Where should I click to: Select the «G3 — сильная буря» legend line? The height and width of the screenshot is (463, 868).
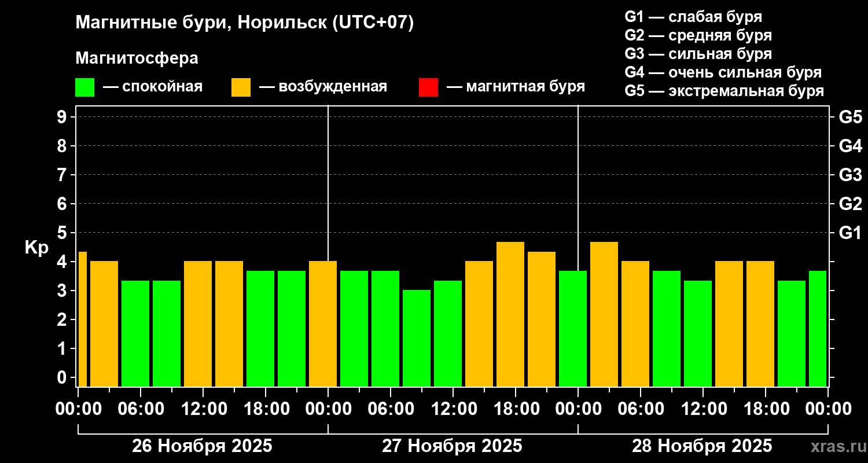click(x=698, y=53)
